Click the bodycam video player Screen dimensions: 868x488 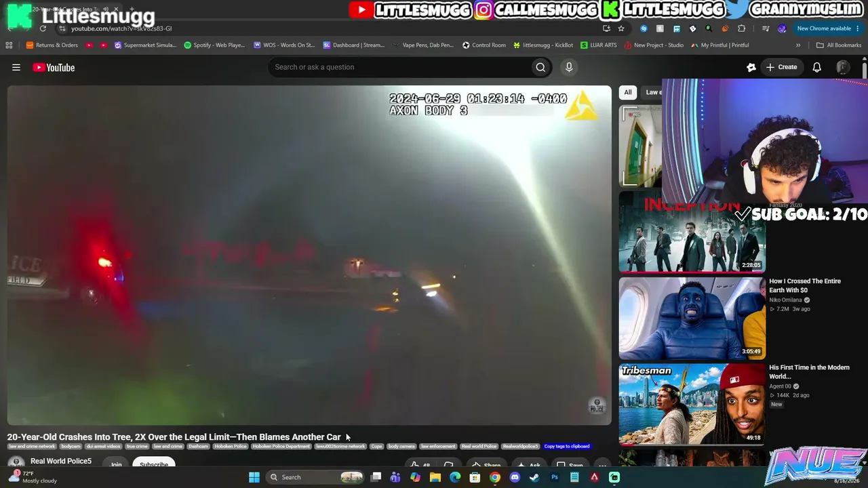(309, 255)
